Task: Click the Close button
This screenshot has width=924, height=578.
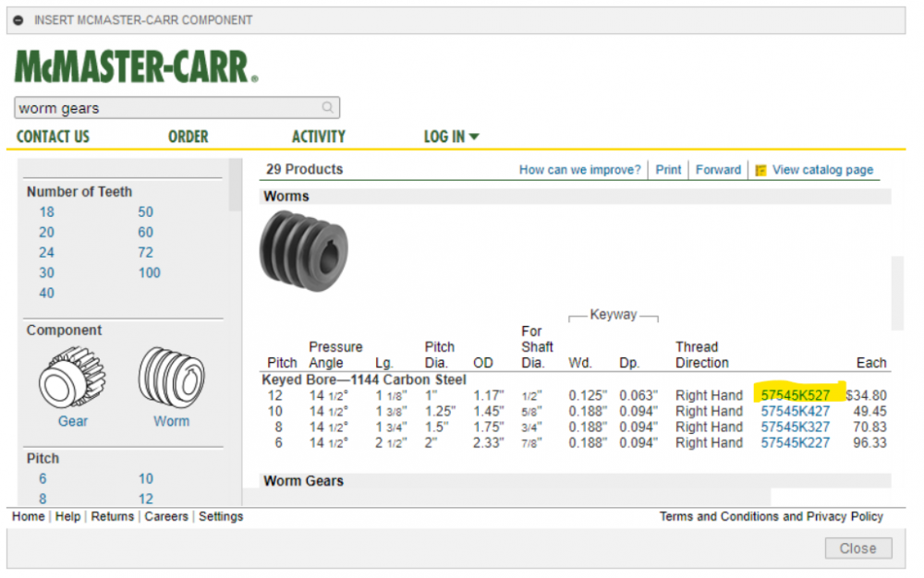Action: 858,548
